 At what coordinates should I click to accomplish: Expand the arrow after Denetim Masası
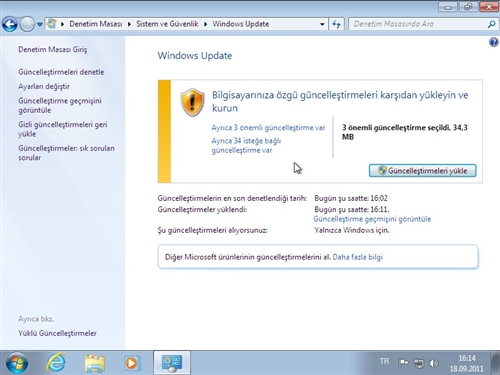point(129,24)
